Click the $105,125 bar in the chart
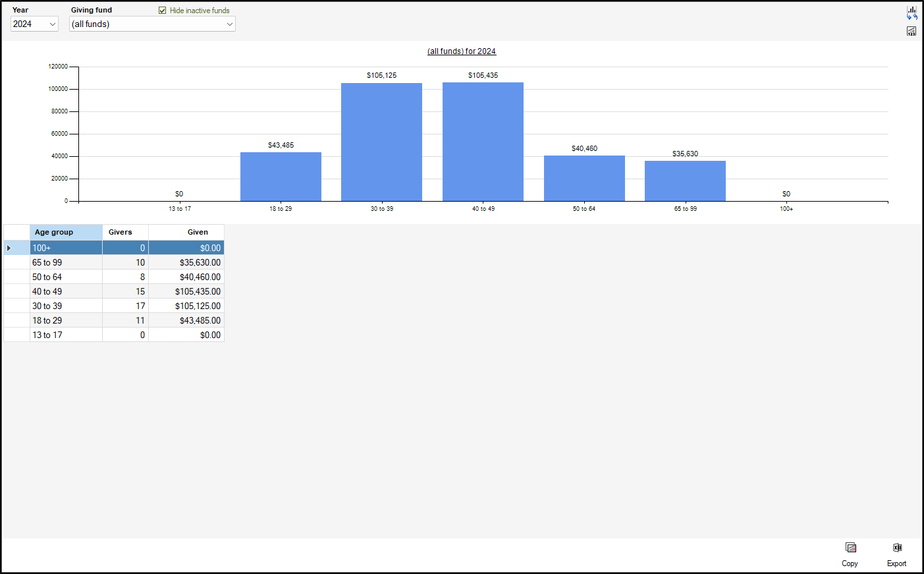This screenshot has width=924, height=574. 381,142
